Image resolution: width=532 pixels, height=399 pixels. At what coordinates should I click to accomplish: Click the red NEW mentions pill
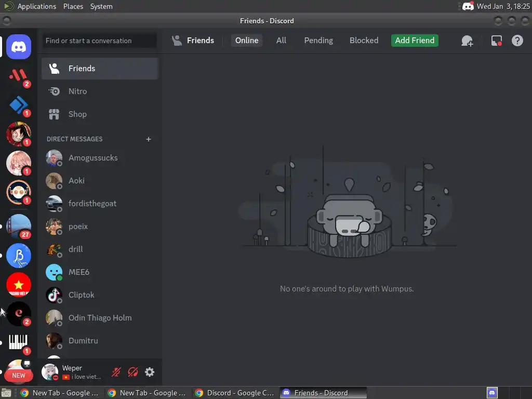[x=19, y=375]
